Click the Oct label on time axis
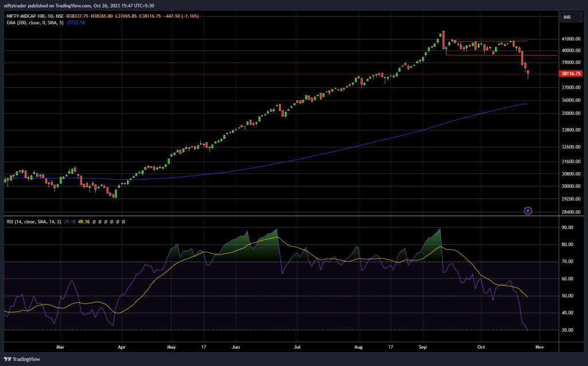 [481, 347]
